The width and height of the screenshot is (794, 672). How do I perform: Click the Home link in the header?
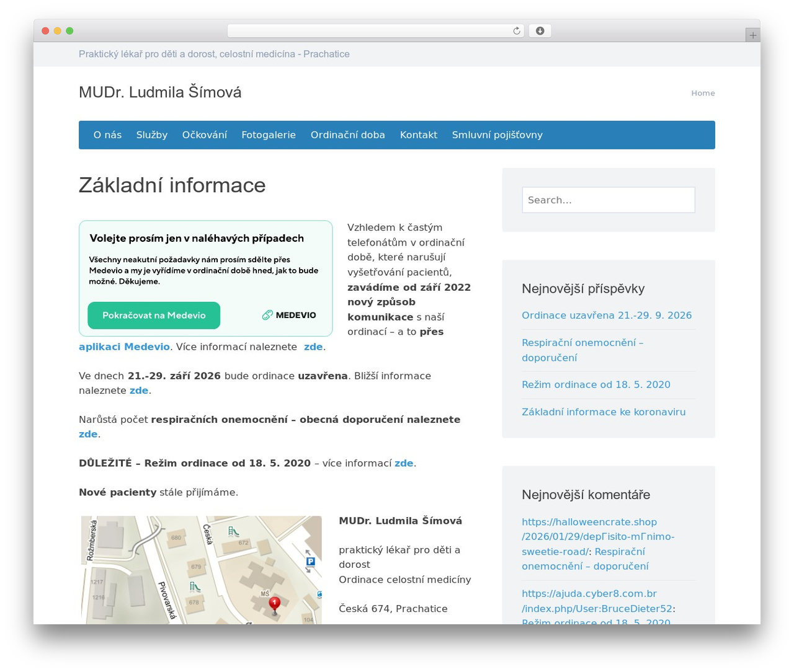[x=703, y=93]
